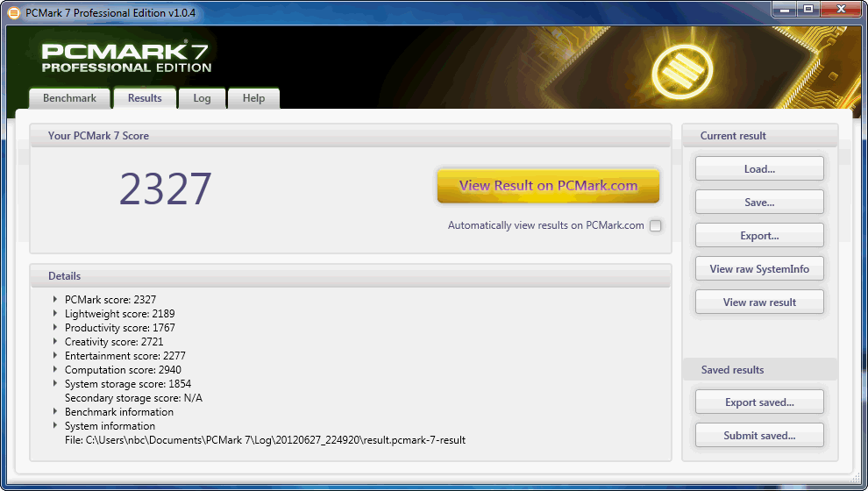Expand the Entertainment score row

[55, 355]
